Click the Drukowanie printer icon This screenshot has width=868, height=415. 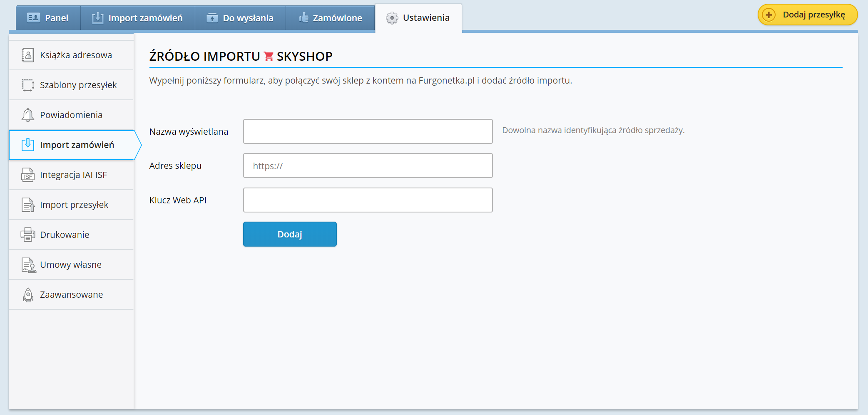point(28,235)
